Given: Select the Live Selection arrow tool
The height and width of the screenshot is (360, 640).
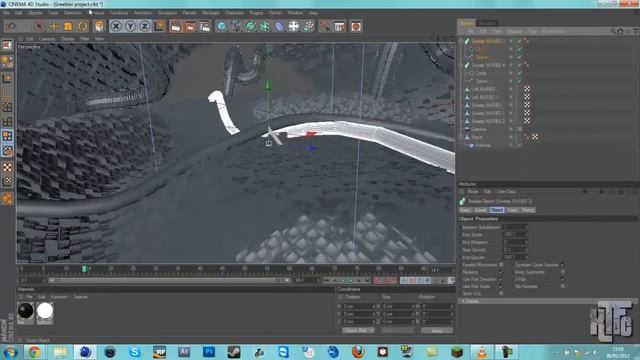Looking at the screenshot, I should (x=38, y=27).
